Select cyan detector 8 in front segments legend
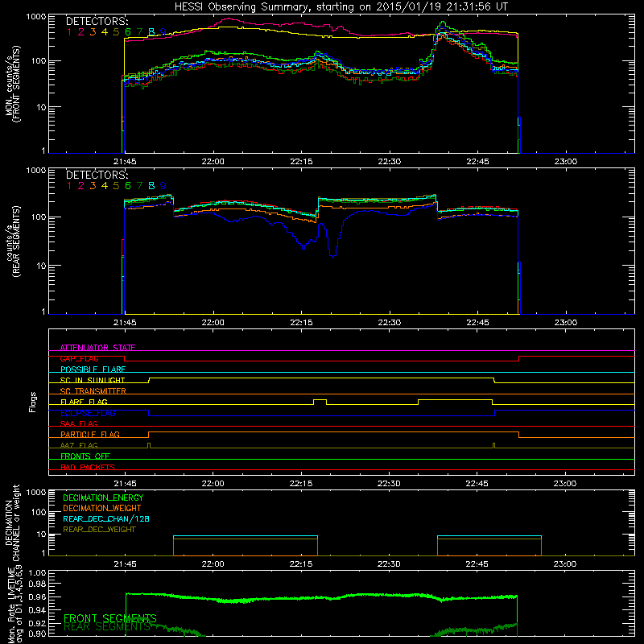The width and height of the screenshot is (644, 644). pos(151,32)
